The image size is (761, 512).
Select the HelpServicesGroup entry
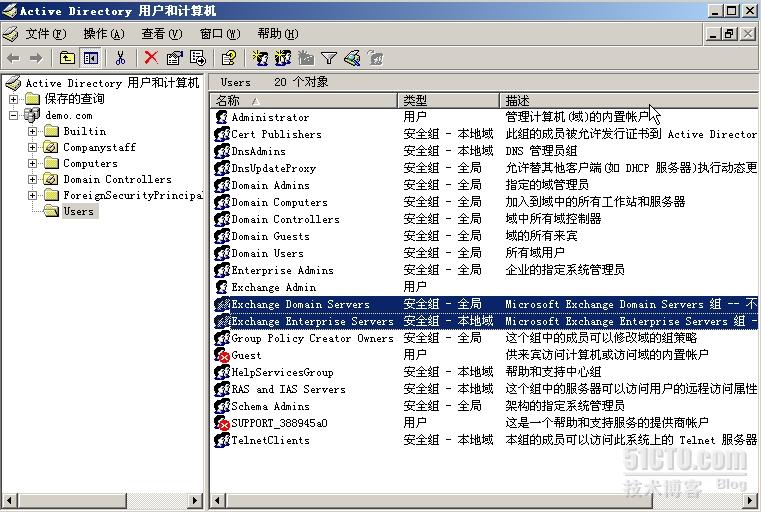pyautogui.click(x=282, y=372)
